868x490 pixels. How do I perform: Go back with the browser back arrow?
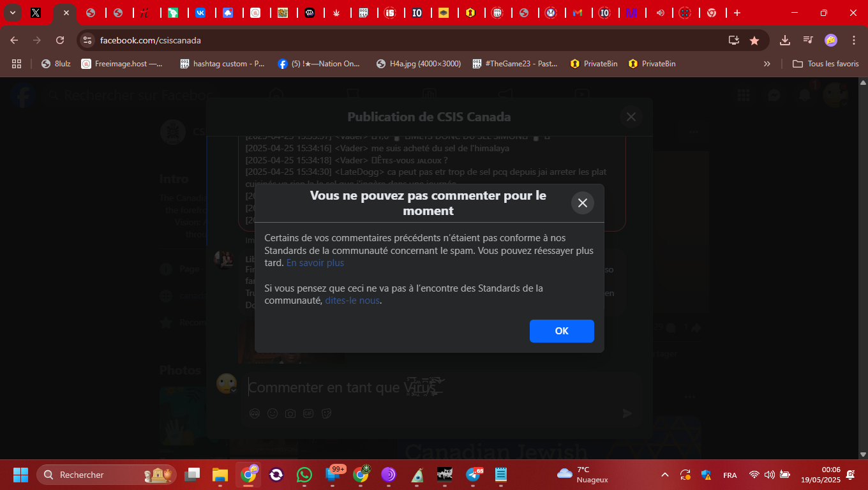click(14, 40)
